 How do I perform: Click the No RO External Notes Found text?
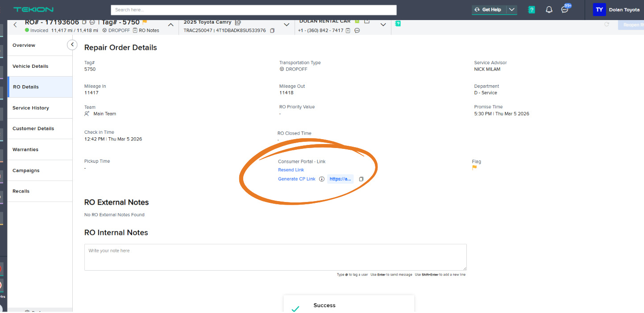click(x=114, y=215)
